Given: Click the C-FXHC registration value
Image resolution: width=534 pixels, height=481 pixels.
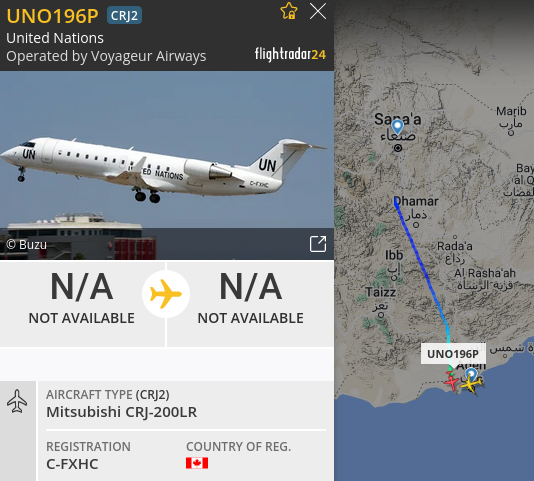Looking at the screenshot, I should [x=72, y=464].
